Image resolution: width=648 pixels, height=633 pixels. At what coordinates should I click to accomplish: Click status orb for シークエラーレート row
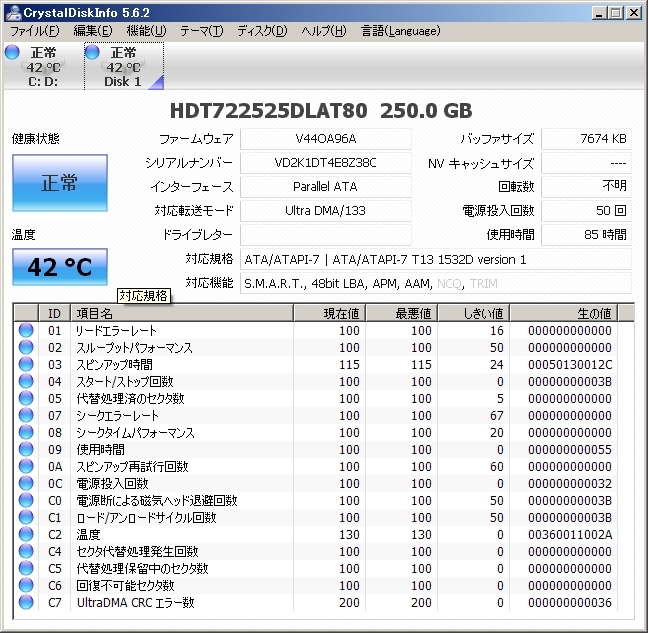[26, 416]
